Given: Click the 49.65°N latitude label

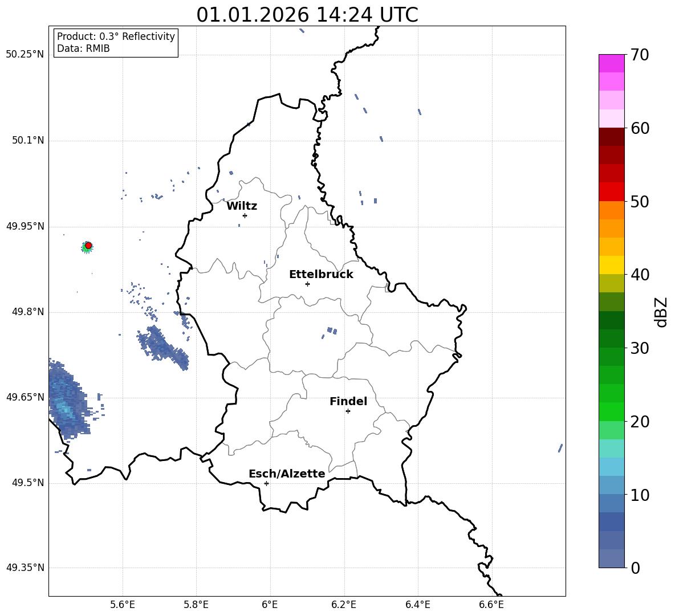Looking at the screenshot, I should click(x=25, y=397).
